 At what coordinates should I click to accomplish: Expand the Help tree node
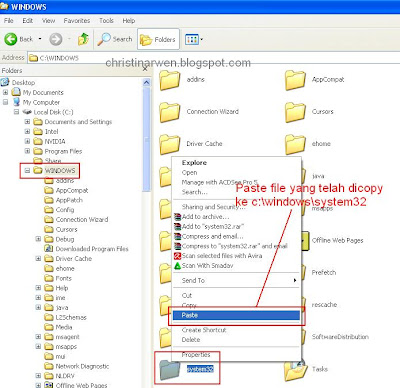tap(38, 288)
